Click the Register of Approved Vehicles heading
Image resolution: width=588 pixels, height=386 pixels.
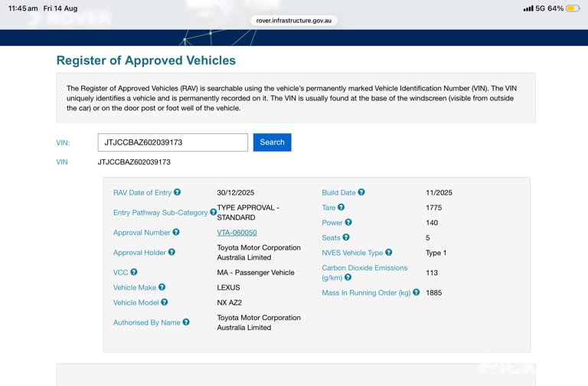146,61
